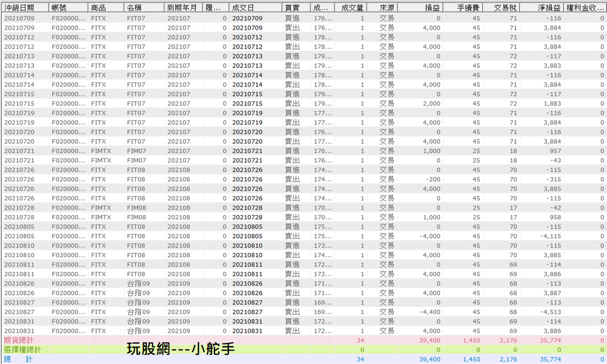Click FIMTX in the 20210721 賣出 row
This screenshot has height=364, width=607.
pos(101,160)
